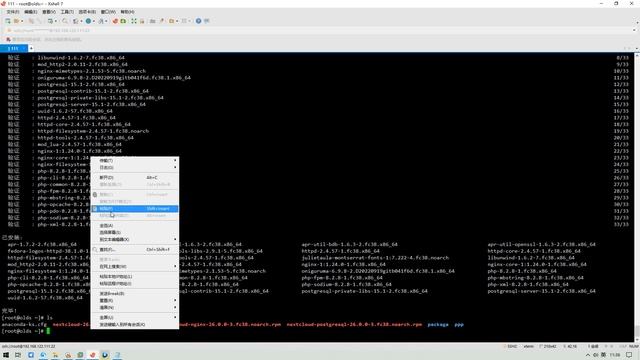
Task: Click the blue 'ppp' directory name
Action: click(459, 324)
